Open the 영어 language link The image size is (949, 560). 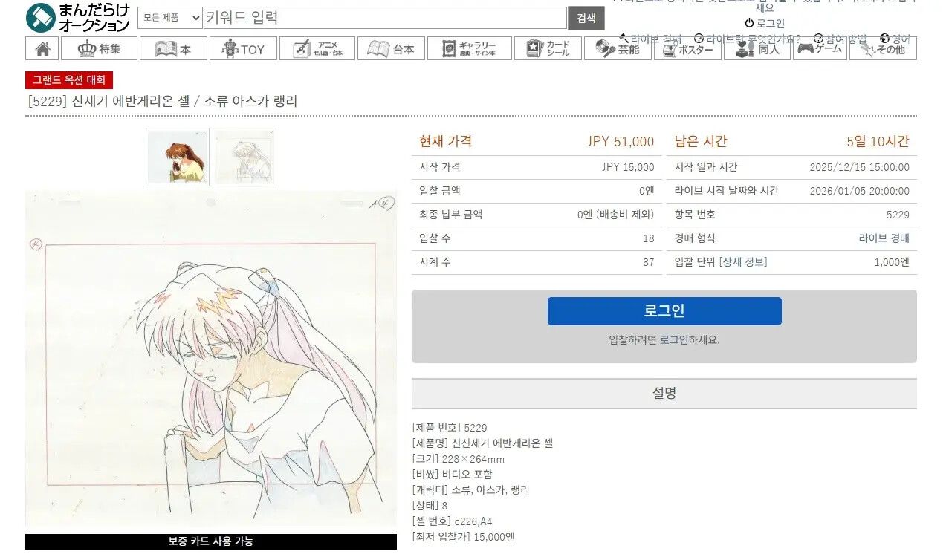(895, 39)
